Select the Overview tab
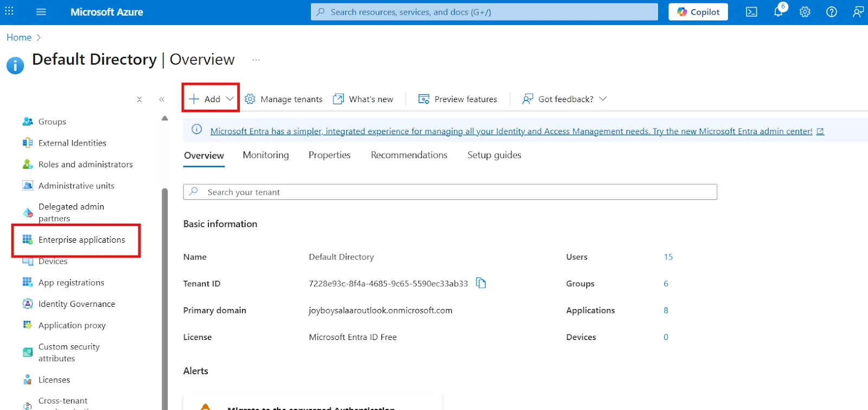The height and width of the screenshot is (410, 868). (x=204, y=156)
